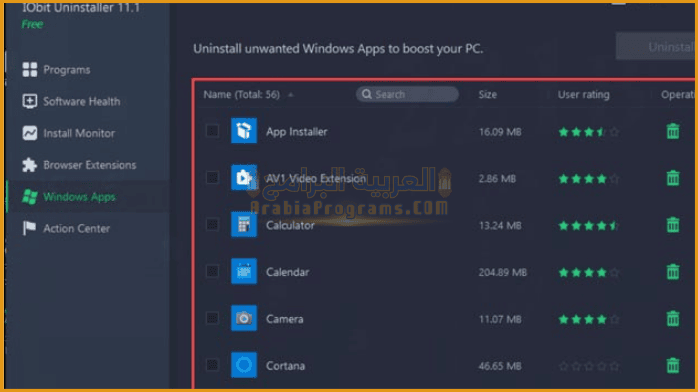Uninstall Cortana via trash icon
Image resolution: width=698 pixels, height=392 pixels.
(673, 365)
